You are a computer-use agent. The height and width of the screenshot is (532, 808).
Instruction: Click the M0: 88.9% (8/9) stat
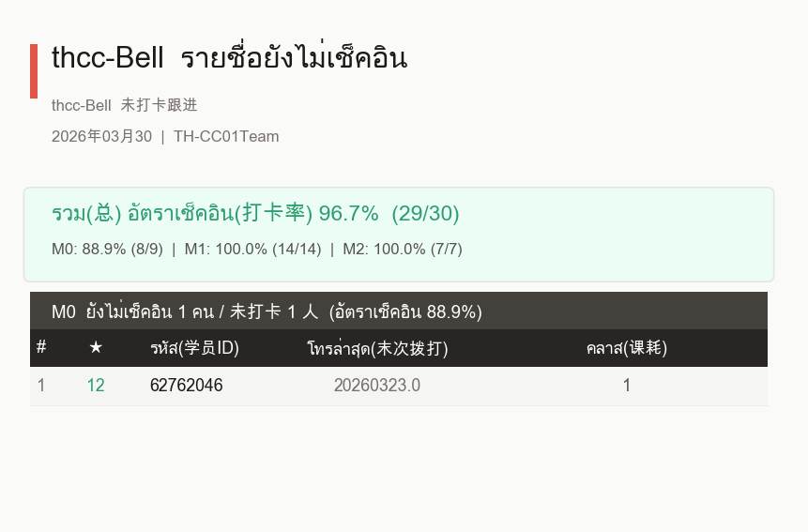107,250
